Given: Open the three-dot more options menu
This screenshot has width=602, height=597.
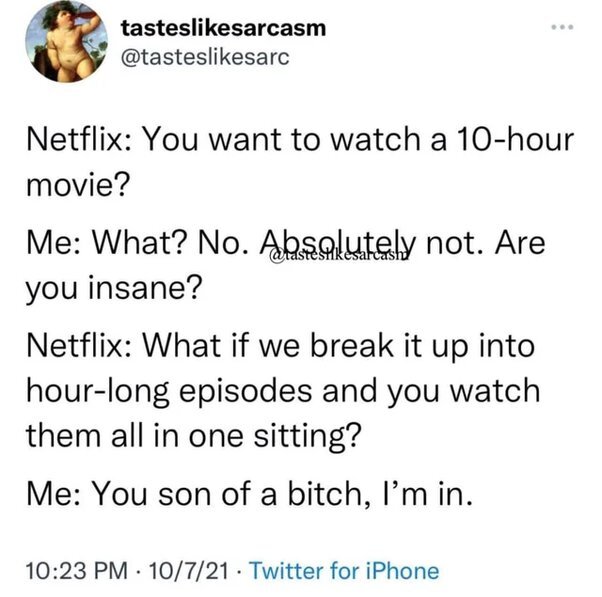Looking at the screenshot, I should click(x=562, y=27).
